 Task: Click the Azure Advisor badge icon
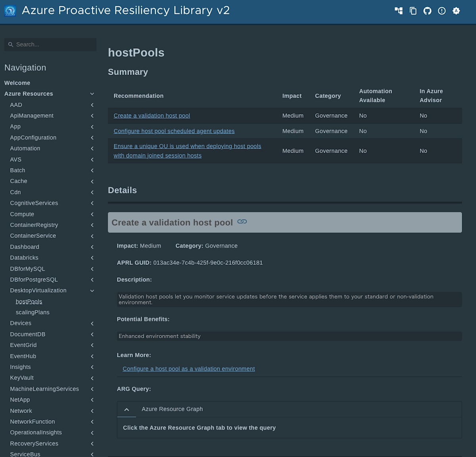pos(456,11)
